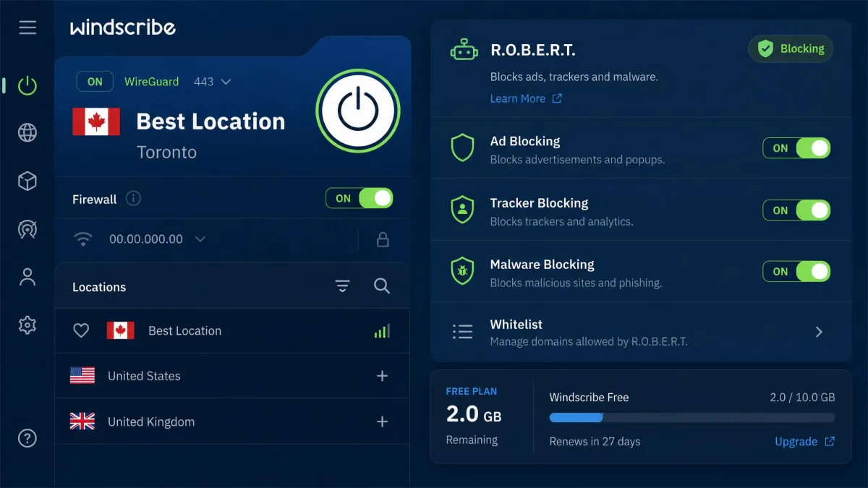868x488 pixels.
Task: Click the ON connection status badge
Action: [95, 82]
